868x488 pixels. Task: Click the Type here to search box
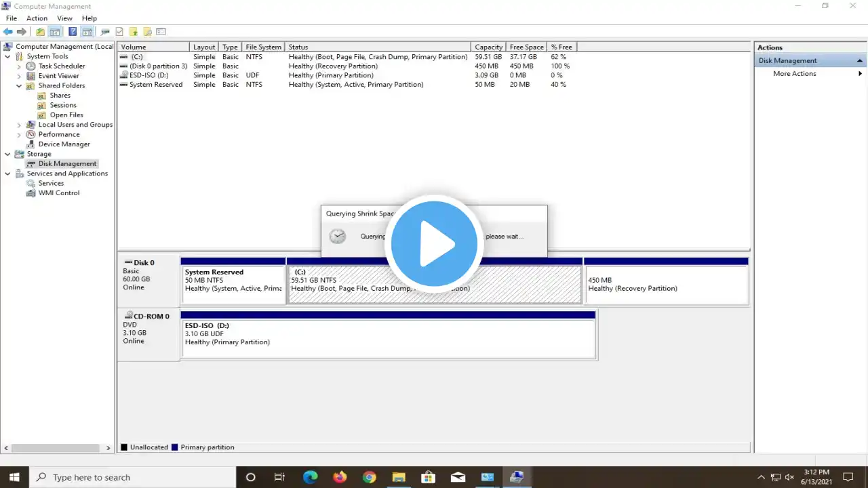click(132, 477)
